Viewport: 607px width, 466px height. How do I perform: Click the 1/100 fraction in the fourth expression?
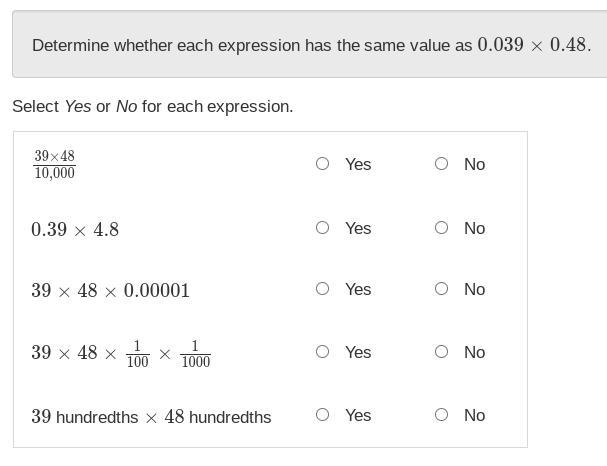[x=138, y=353]
